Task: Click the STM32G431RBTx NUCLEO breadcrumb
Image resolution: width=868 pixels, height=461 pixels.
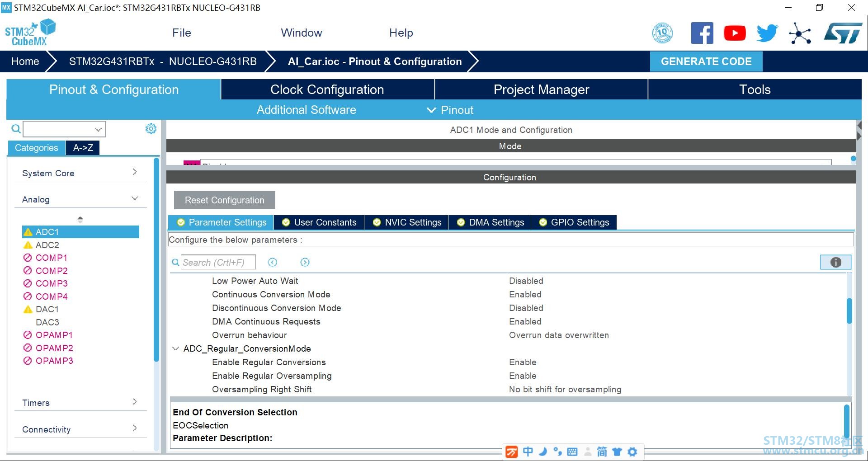Action: pyautogui.click(x=163, y=61)
